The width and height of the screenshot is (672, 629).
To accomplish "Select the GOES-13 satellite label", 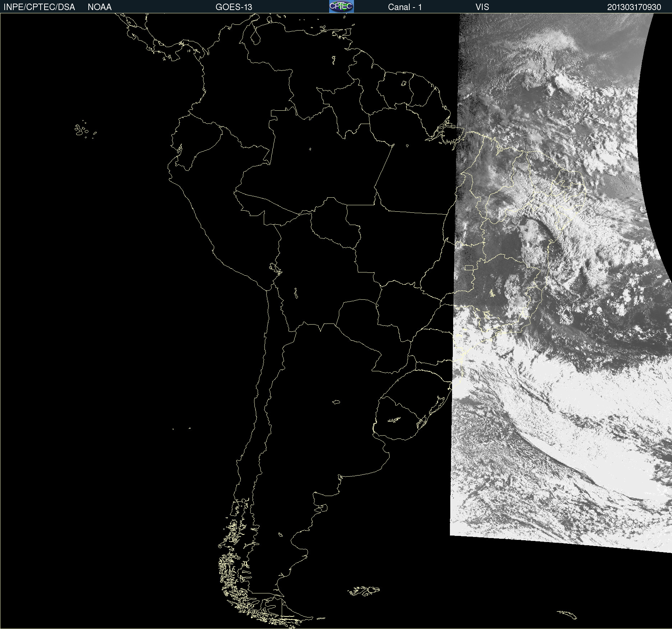I will tap(234, 7).
